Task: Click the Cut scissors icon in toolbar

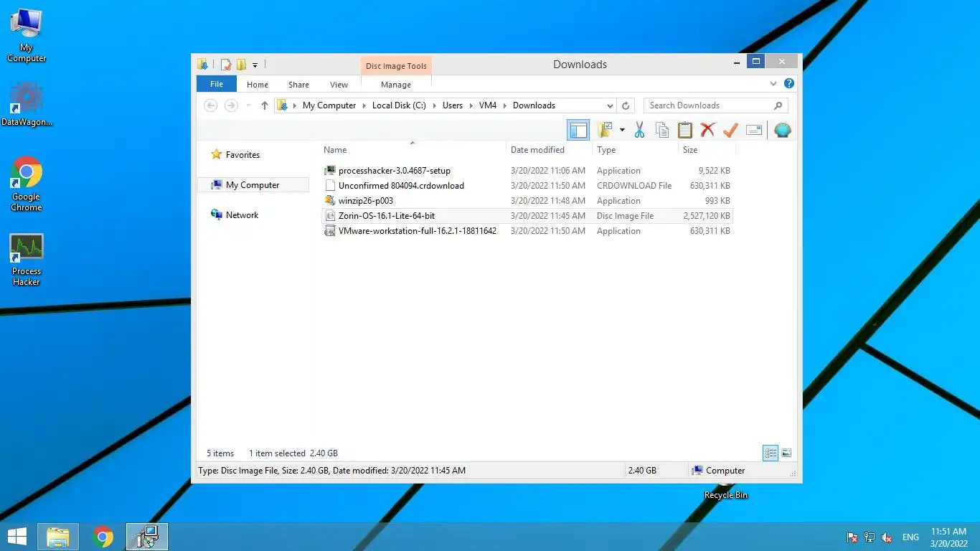Action: tap(639, 130)
